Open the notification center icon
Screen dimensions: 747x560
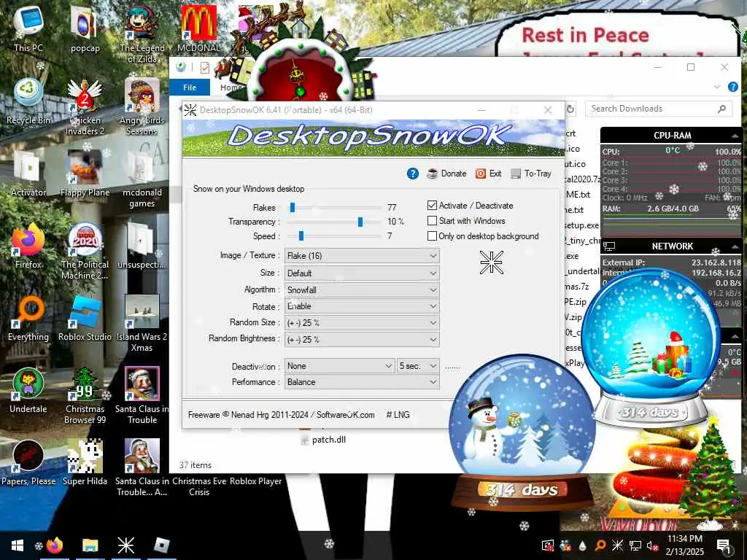pos(724,545)
